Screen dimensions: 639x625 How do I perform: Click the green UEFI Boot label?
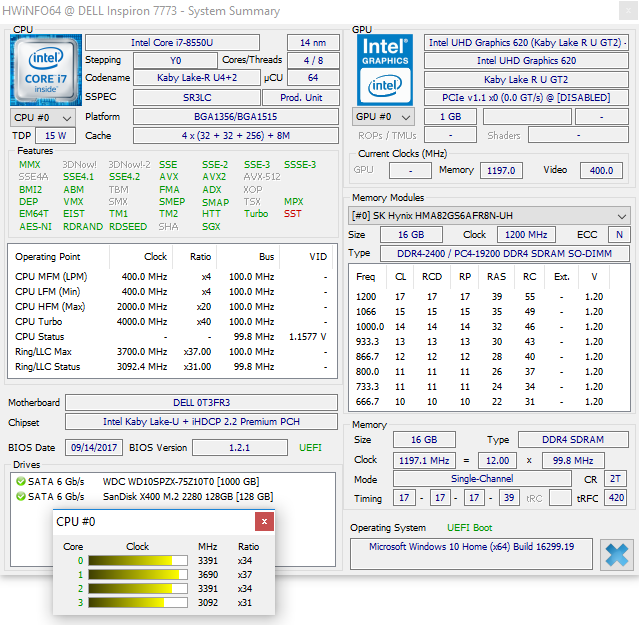tap(469, 528)
